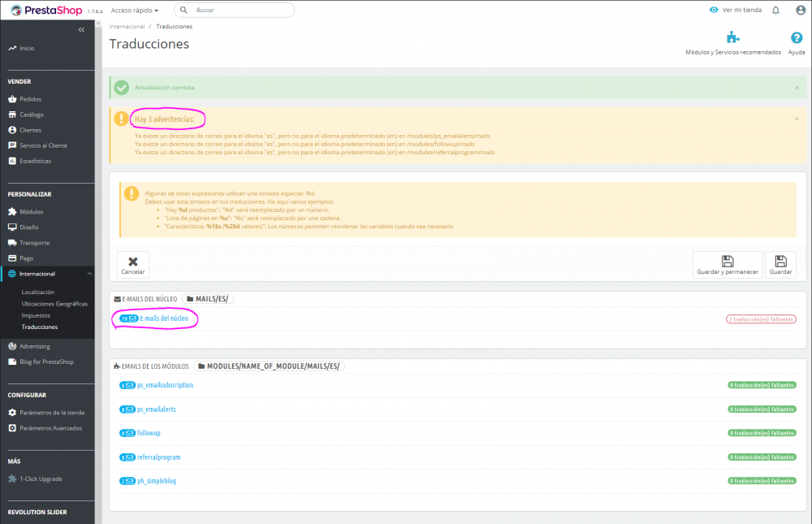Image resolution: width=812 pixels, height=524 pixels.
Task: Click the MAILS/ES/ folder label
Action: (208, 299)
